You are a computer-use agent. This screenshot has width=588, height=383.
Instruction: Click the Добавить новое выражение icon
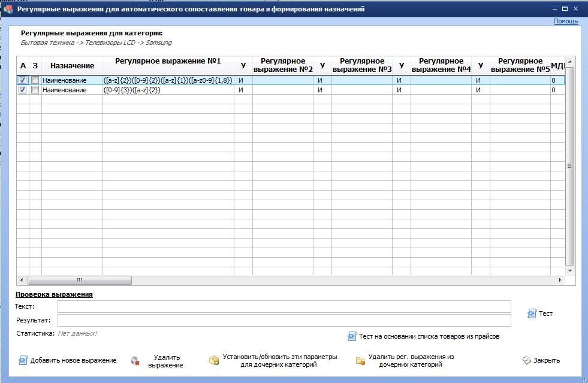click(23, 360)
